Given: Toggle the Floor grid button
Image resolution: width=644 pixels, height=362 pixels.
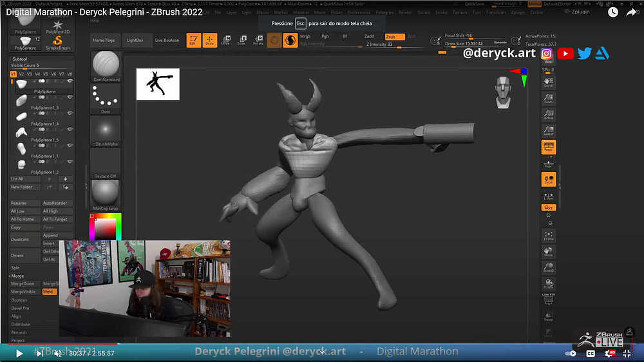Looking at the screenshot, I should (x=548, y=164).
